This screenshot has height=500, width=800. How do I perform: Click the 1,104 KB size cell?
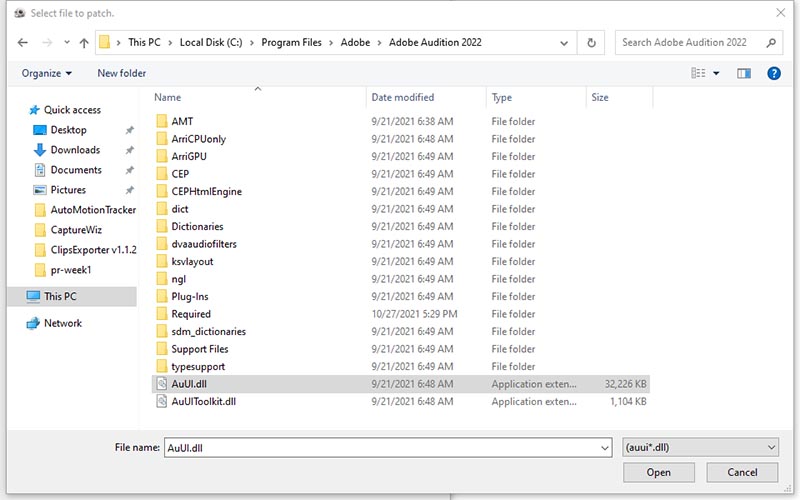point(629,402)
